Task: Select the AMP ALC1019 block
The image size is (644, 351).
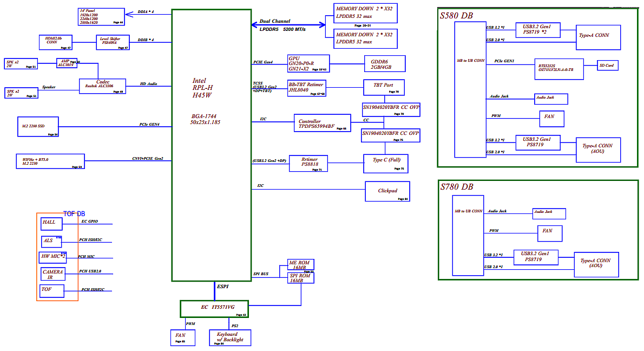Action: pos(67,63)
